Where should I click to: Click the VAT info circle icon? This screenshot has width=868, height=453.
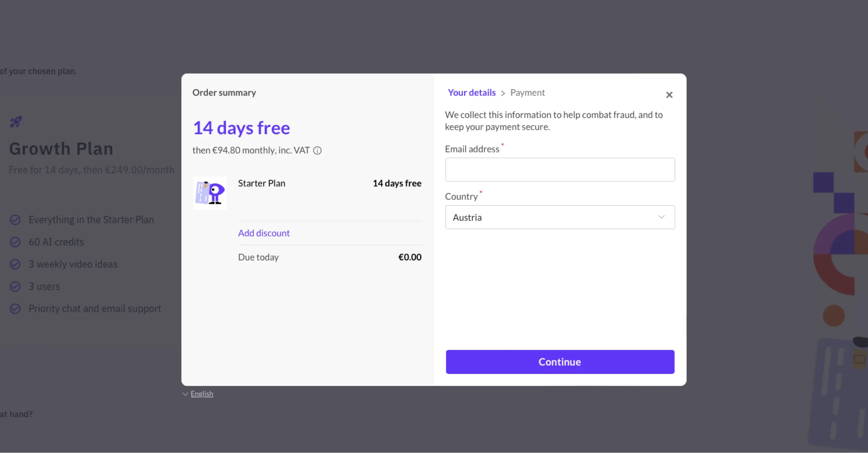[317, 151]
